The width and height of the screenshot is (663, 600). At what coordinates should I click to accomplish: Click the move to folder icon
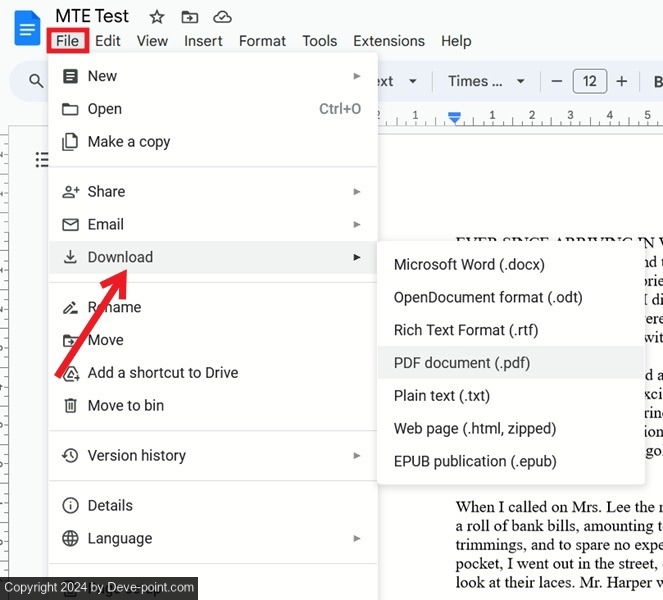189,17
